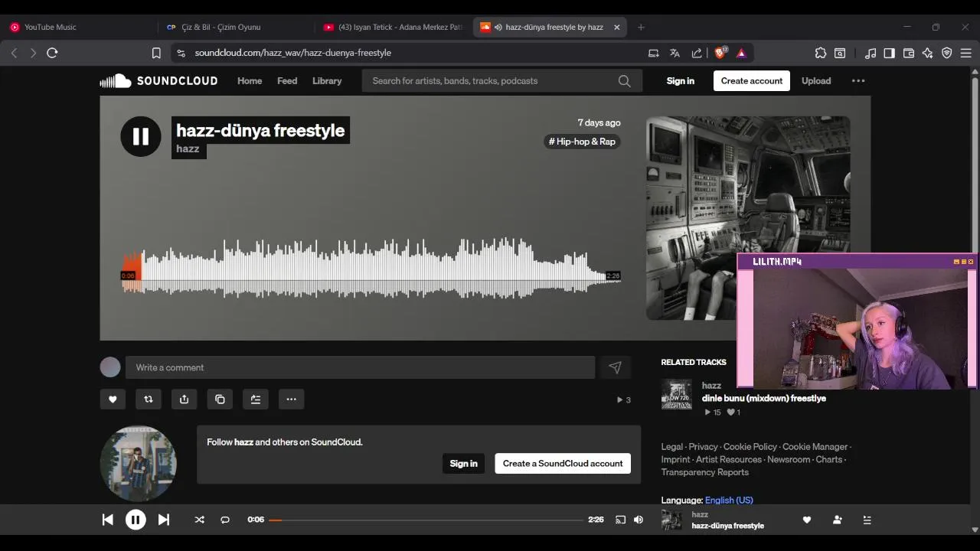Toggle repeat in the bottom player
The image size is (980, 551).
[225, 520]
